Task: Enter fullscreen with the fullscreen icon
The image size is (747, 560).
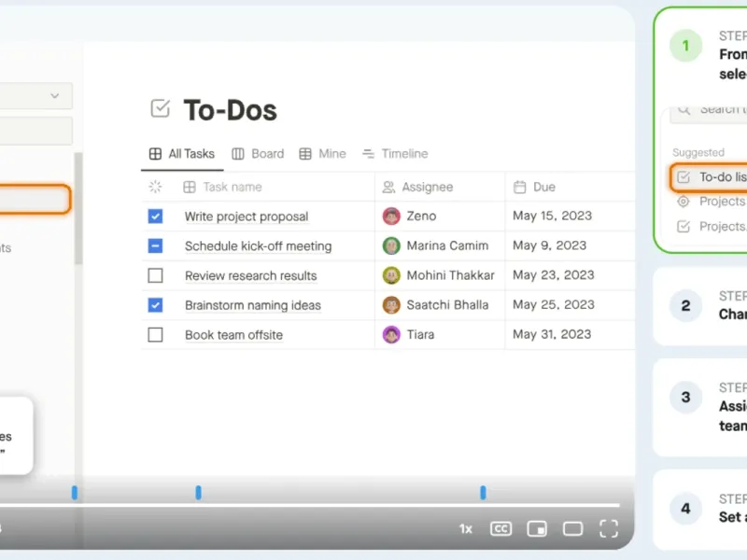Action: [x=609, y=528]
